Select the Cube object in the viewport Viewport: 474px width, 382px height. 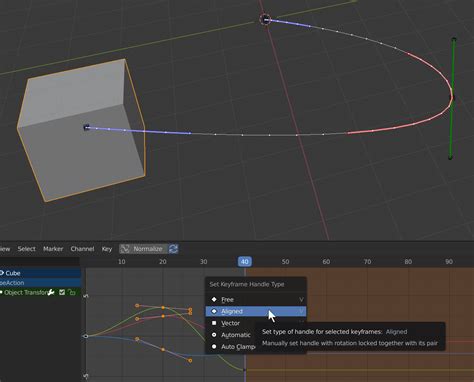coord(81,130)
